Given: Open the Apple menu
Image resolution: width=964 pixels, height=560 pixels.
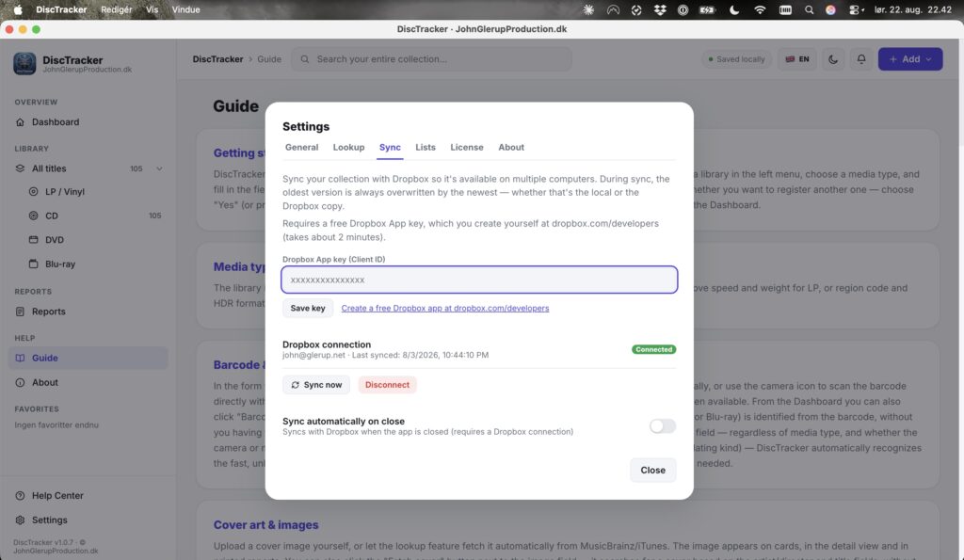Looking at the screenshot, I should point(18,9).
